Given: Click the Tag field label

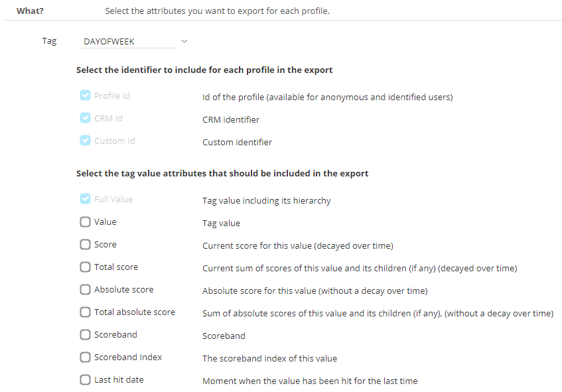Looking at the screenshot, I should 49,41.
